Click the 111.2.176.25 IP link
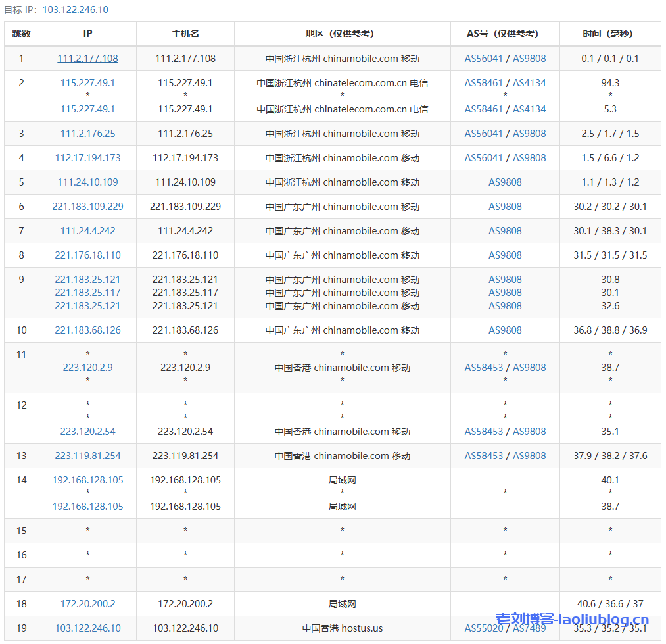The height and width of the screenshot is (644, 666). [x=87, y=134]
